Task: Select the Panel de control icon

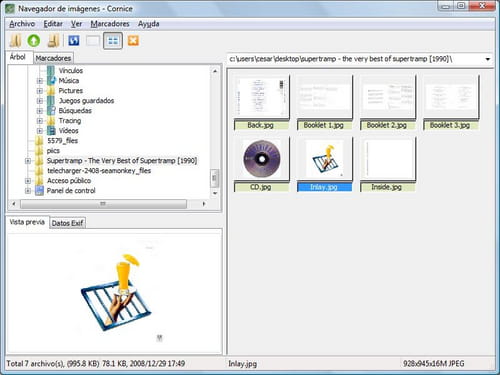Action: (39, 190)
